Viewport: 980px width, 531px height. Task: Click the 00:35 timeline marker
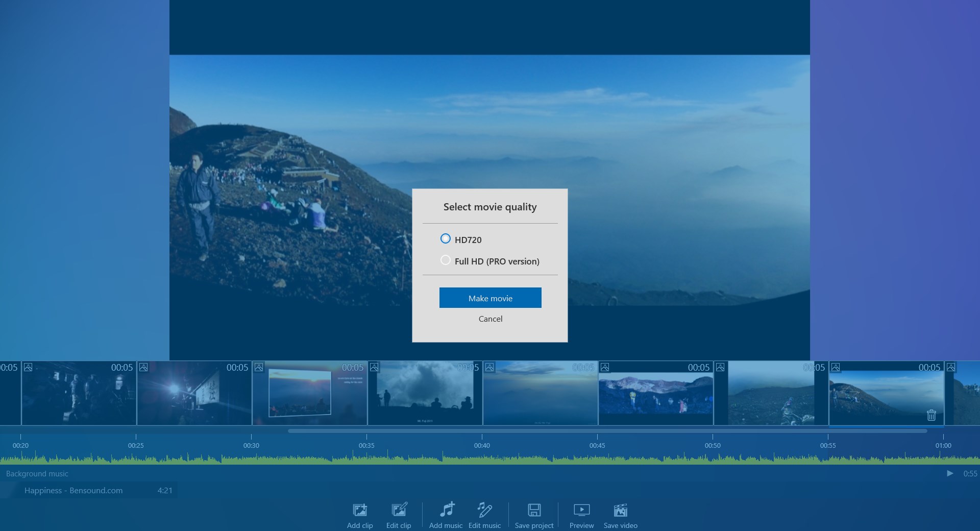pyautogui.click(x=366, y=445)
